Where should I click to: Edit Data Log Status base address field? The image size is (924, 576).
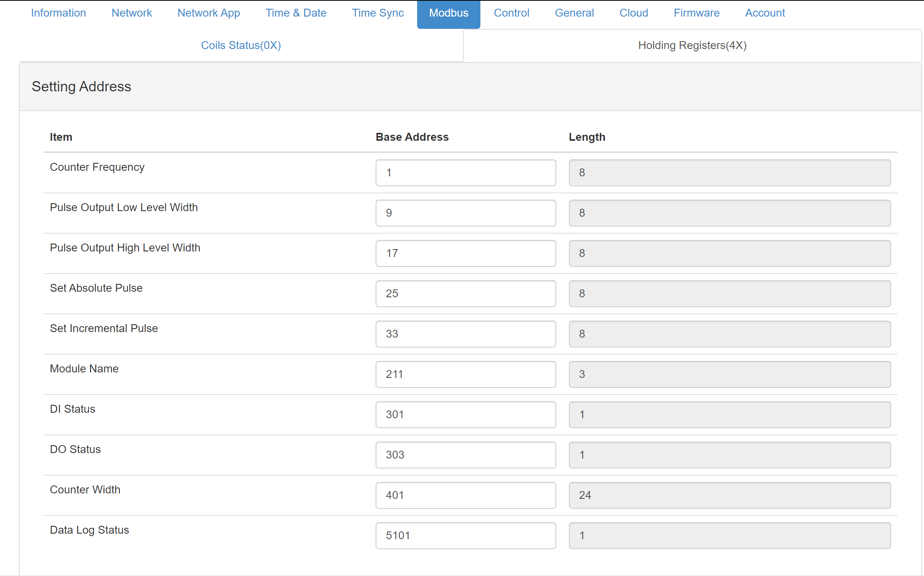coord(466,536)
